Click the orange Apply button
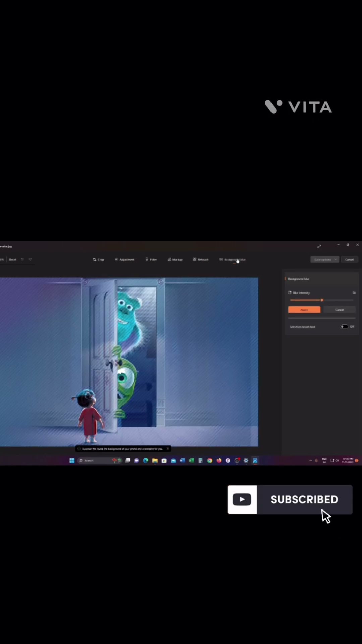Screen dimensions: 362x644 click(x=304, y=310)
